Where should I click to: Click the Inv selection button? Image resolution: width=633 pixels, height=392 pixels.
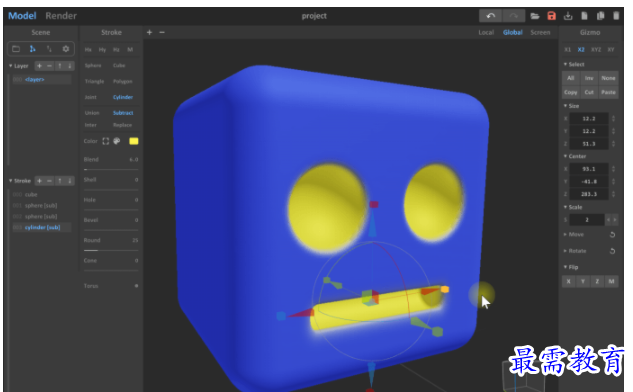[589, 78]
